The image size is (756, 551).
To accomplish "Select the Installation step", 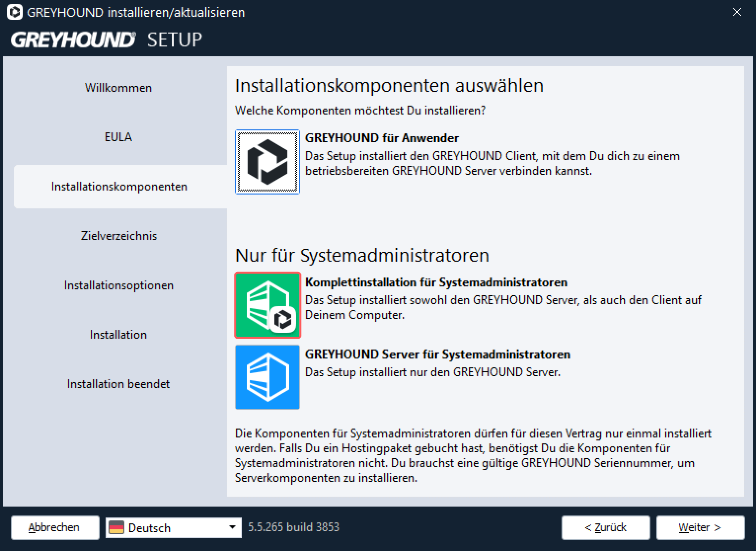I will 118,335.
